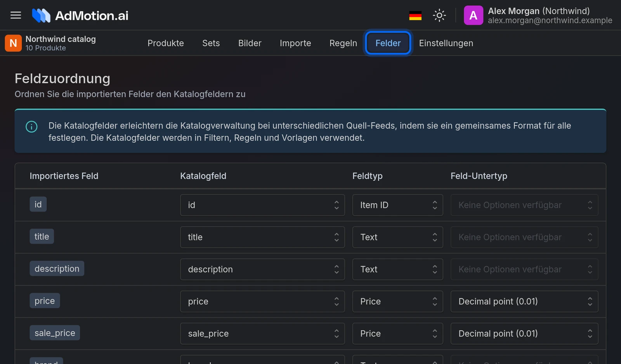Open Feldtyp Price dropdown in price row
621x364 pixels.
397,302
